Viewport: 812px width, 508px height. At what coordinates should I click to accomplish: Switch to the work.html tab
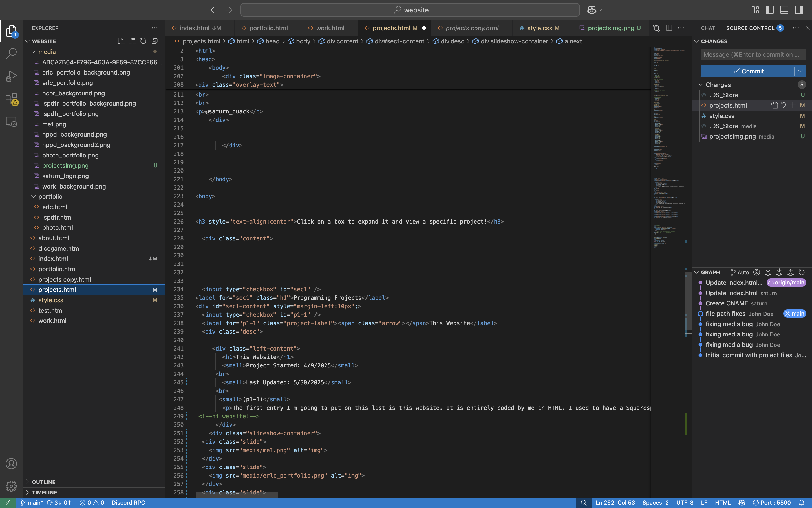point(330,28)
